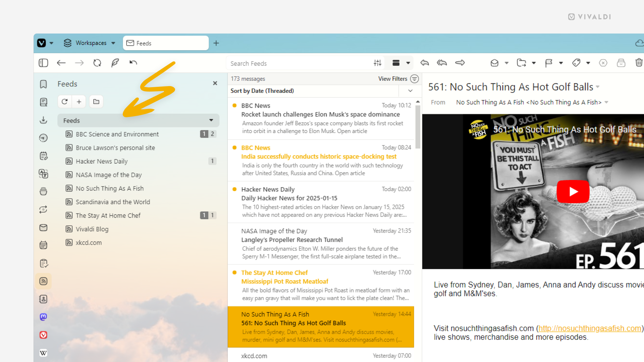Click in the Search Feeds field
The image size is (644, 362).
300,63
